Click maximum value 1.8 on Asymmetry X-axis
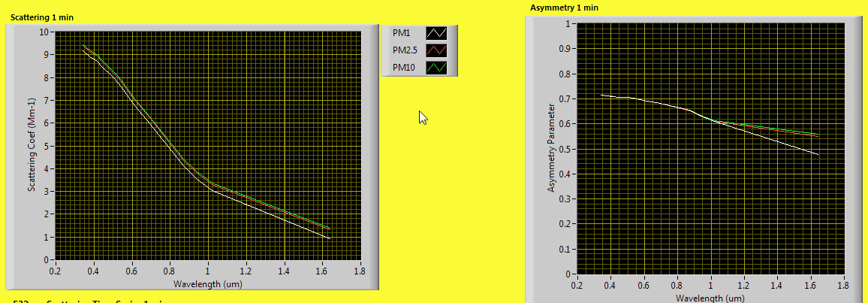The width and height of the screenshot is (868, 303). click(842, 285)
